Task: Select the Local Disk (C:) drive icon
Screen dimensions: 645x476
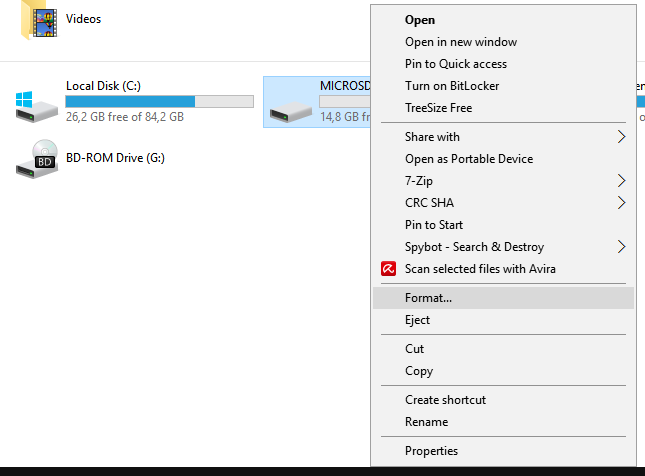Action: [x=37, y=104]
